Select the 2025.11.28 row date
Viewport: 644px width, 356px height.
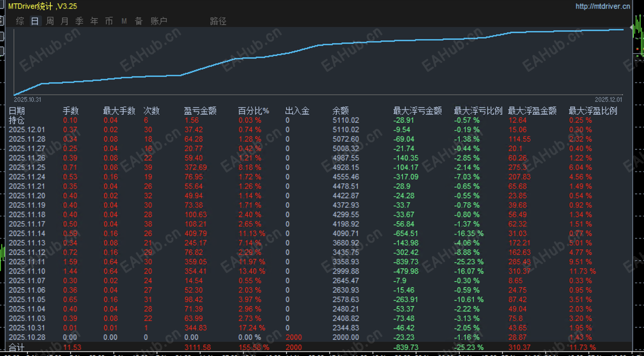pos(27,139)
